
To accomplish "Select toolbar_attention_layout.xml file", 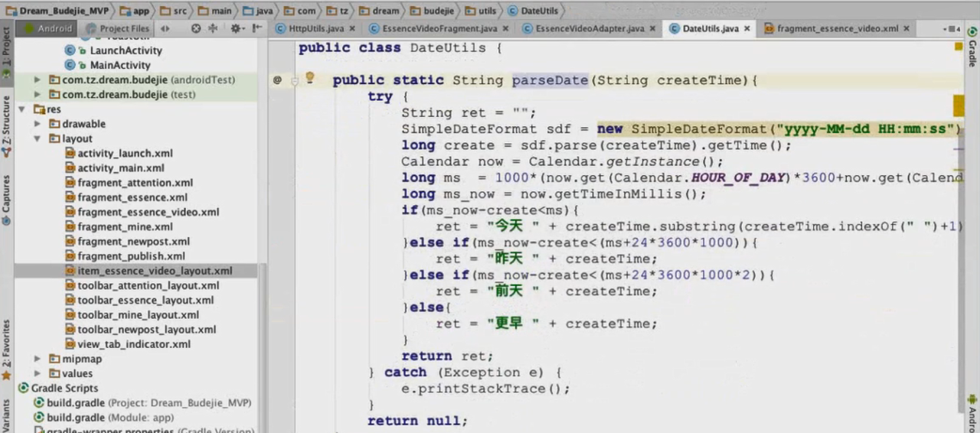I will [x=142, y=285].
